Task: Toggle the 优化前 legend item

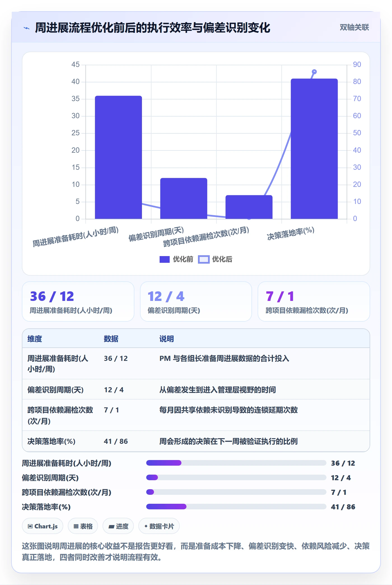Action: coord(176,259)
